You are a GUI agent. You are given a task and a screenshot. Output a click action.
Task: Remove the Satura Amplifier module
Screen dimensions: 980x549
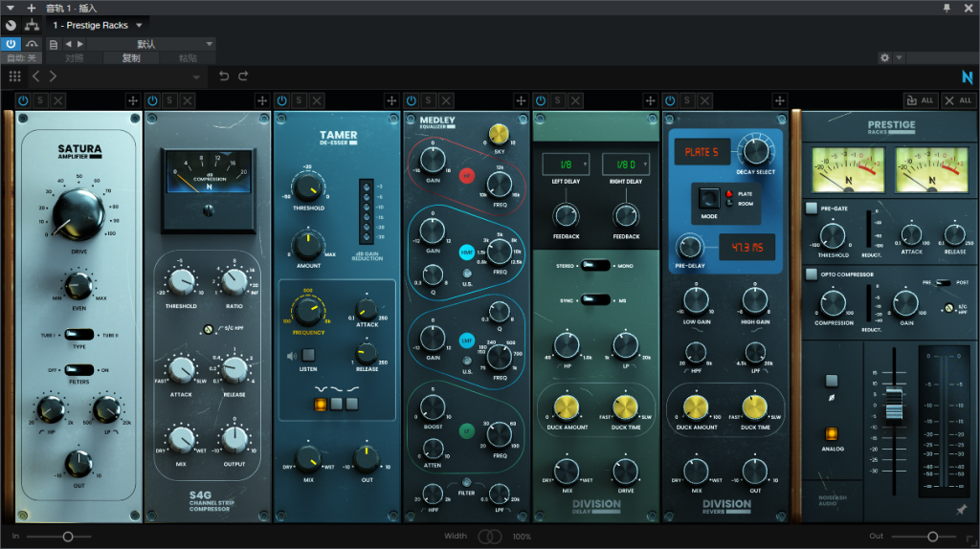coord(58,100)
